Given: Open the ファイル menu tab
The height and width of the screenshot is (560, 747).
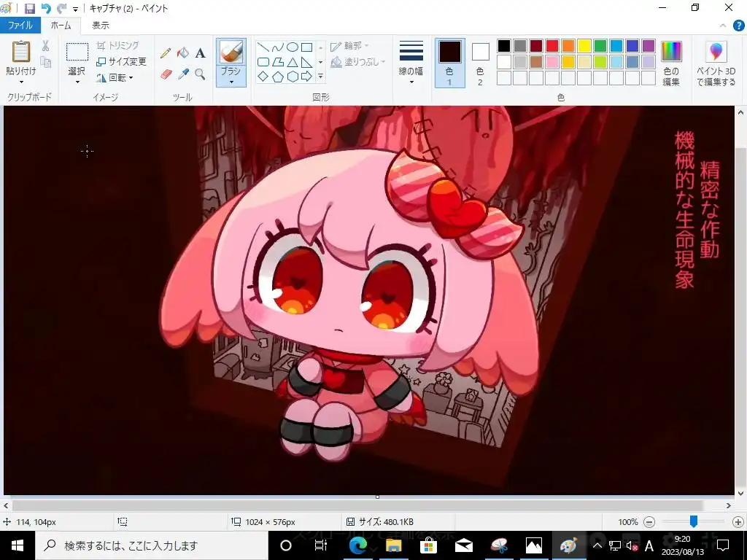Looking at the screenshot, I should [20, 26].
